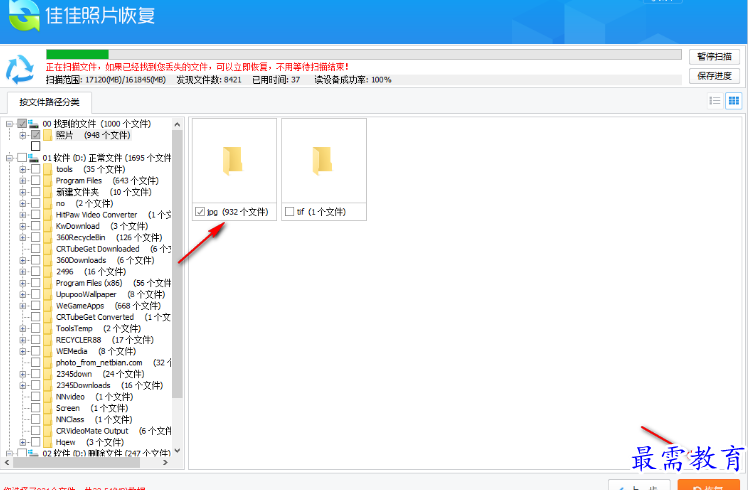Click the 新建文件夹 folder icon
The width and height of the screenshot is (753, 490).
48,192
